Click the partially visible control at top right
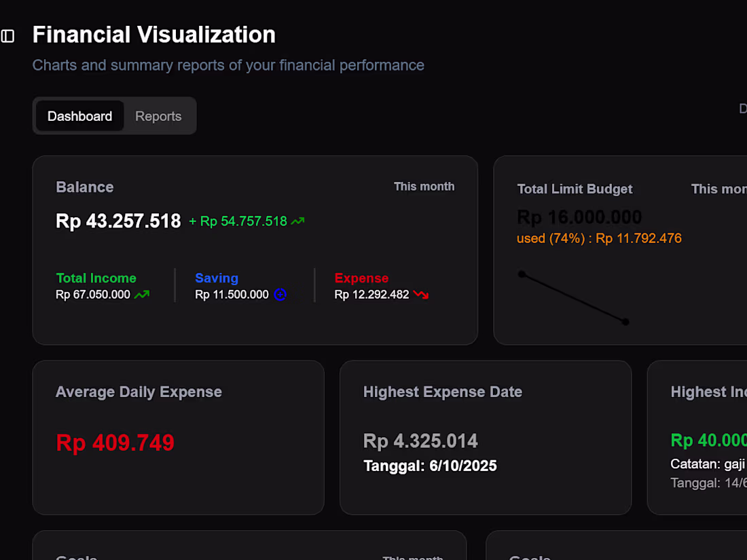The height and width of the screenshot is (560, 747). click(742, 109)
